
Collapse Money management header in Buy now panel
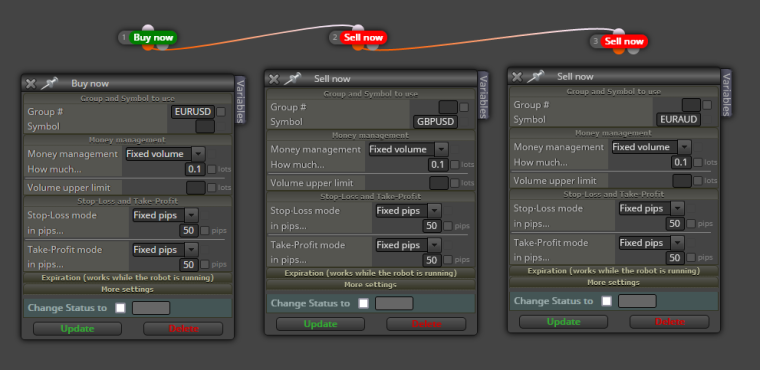coord(127,140)
